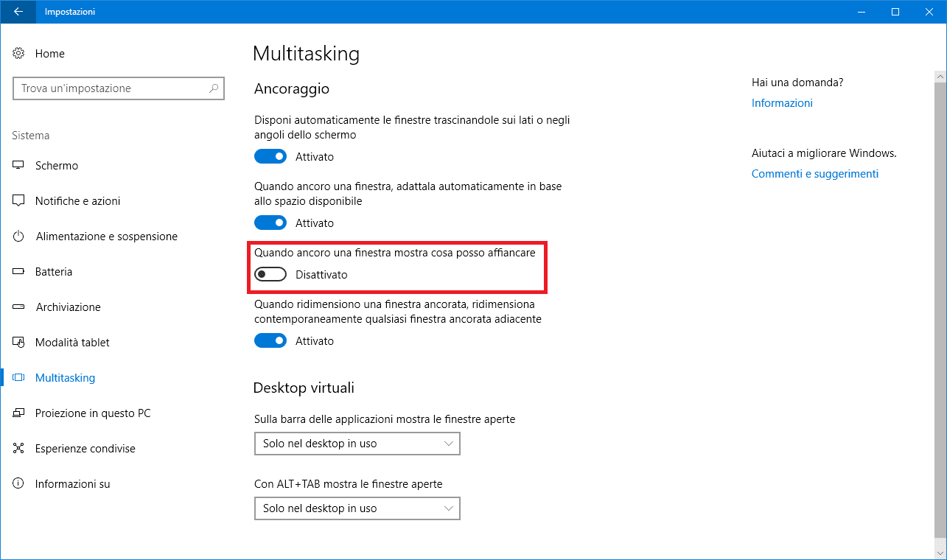Open the Informazioni help link
Screen dimensions: 947x560
click(782, 103)
